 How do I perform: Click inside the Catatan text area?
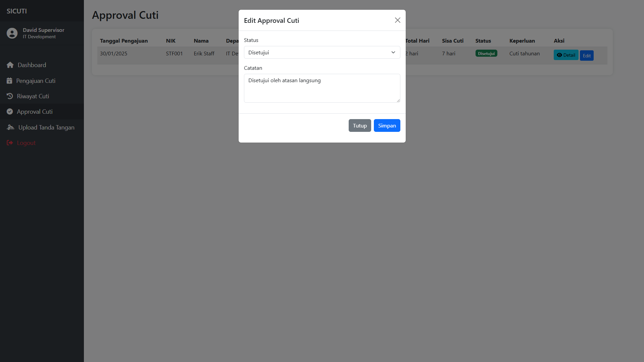pyautogui.click(x=322, y=88)
